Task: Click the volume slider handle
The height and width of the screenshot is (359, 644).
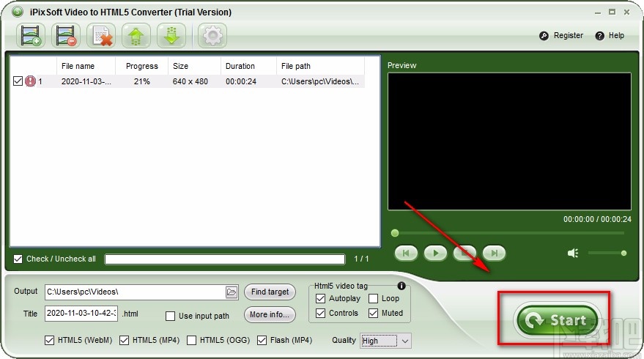Action: click(623, 253)
